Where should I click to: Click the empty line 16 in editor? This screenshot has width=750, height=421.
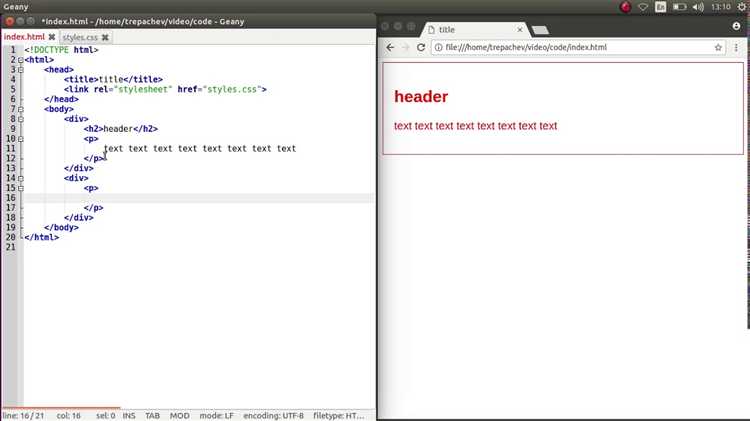point(200,198)
